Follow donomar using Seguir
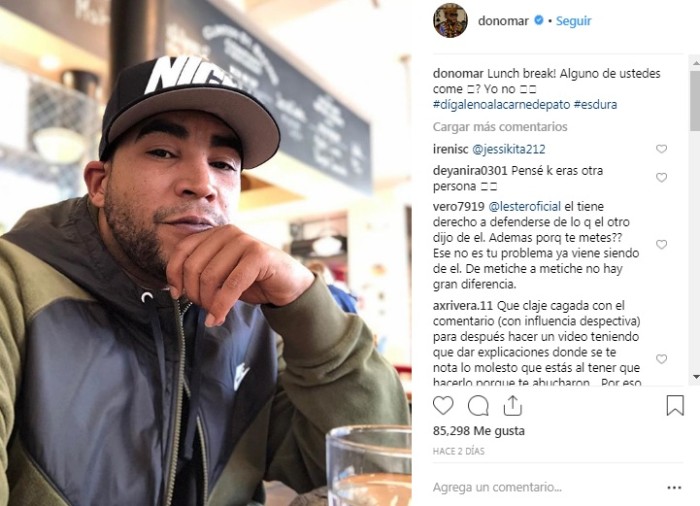This screenshot has height=506, width=700. [x=573, y=21]
